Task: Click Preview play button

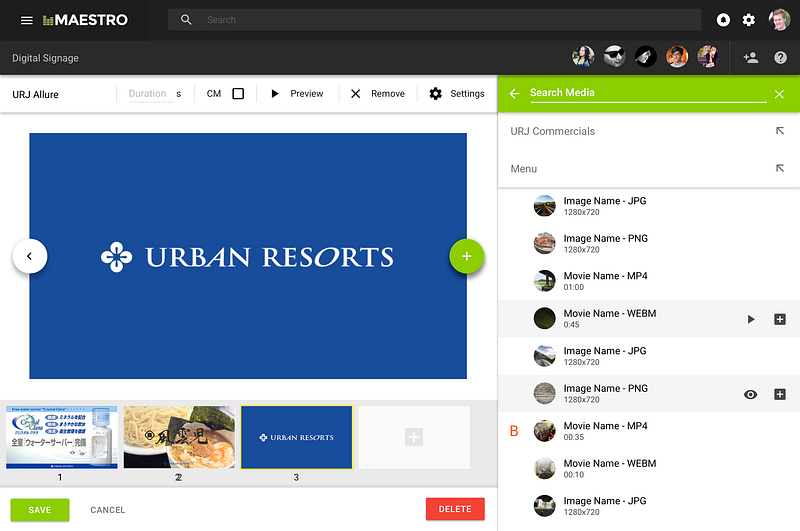Action: click(297, 94)
